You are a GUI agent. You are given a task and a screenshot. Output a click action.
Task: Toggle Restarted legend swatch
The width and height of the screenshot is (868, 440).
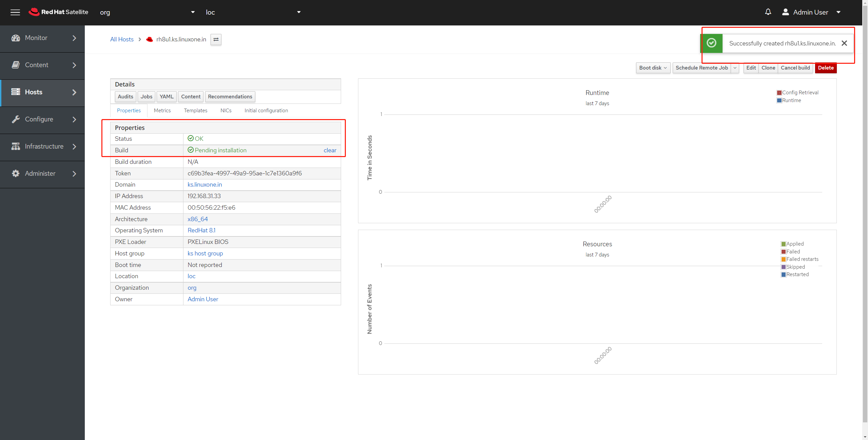pos(783,274)
